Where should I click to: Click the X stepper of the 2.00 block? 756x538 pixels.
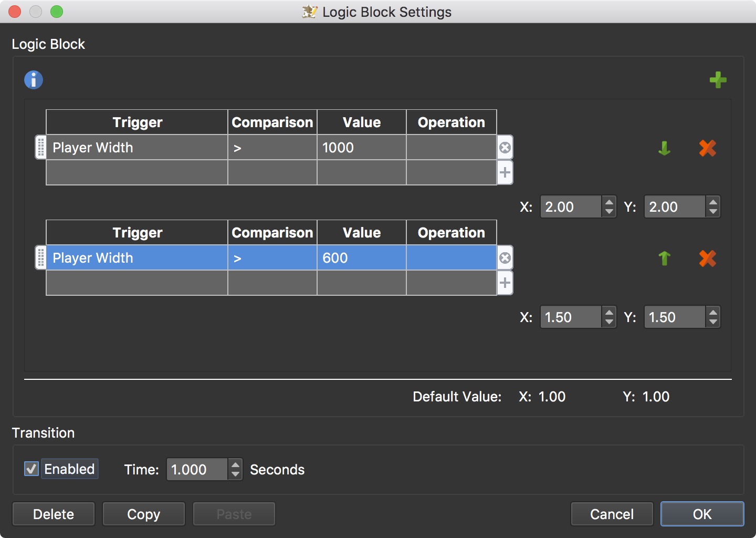[x=609, y=206]
